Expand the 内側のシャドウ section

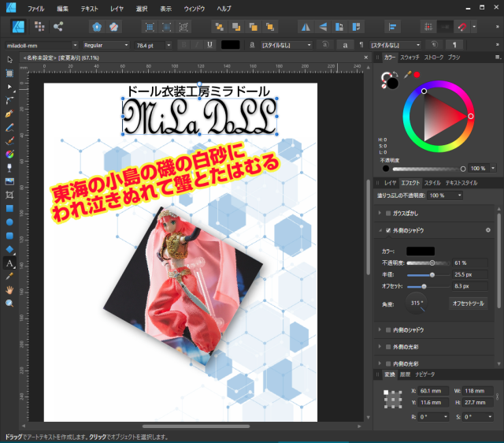380,329
